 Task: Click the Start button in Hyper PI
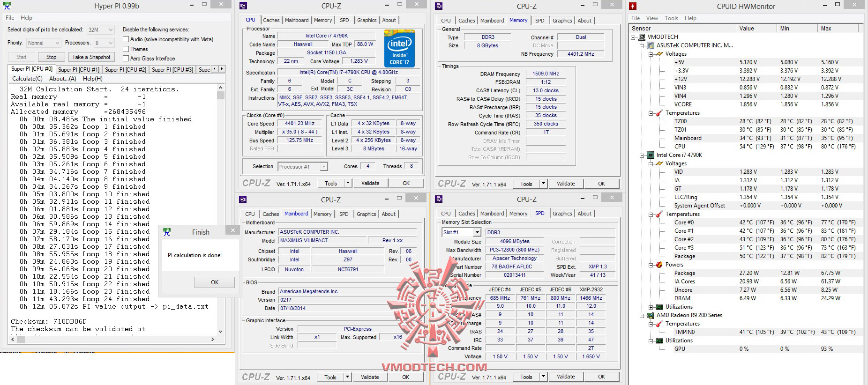(x=22, y=57)
